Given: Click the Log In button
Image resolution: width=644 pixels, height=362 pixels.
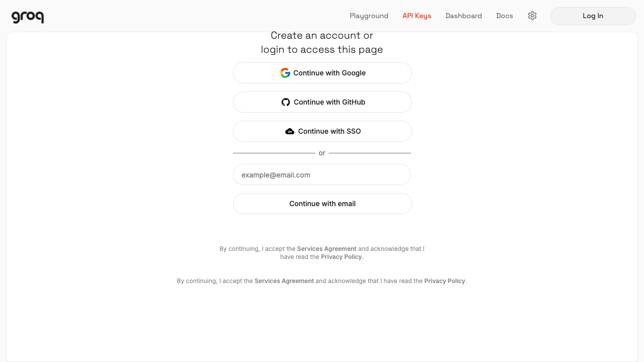Looking at the screenshot, I should 593,16.
